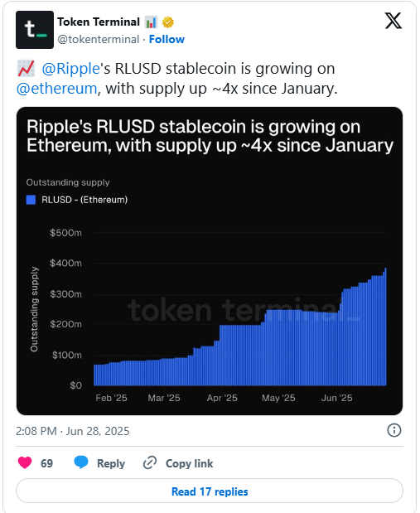Open the @ethereum mention link
Viewport: 420px width, 513px height.
[57, 89]
